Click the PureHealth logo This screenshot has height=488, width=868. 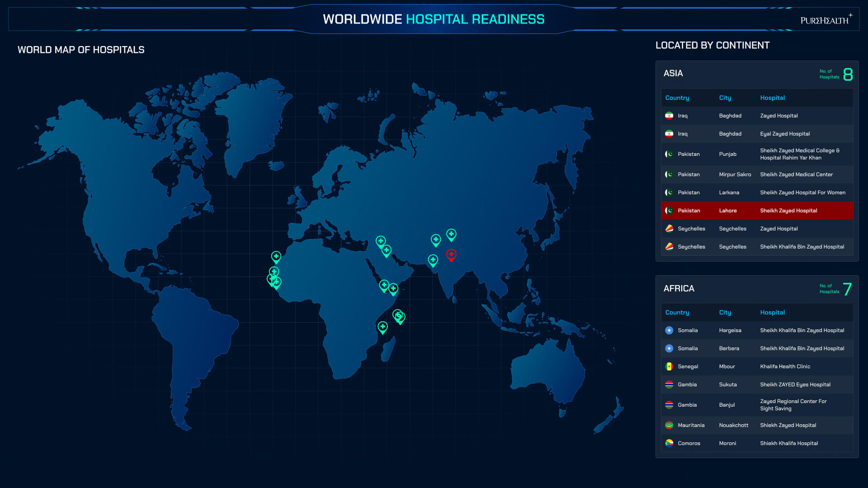click(x=826, y=19)
